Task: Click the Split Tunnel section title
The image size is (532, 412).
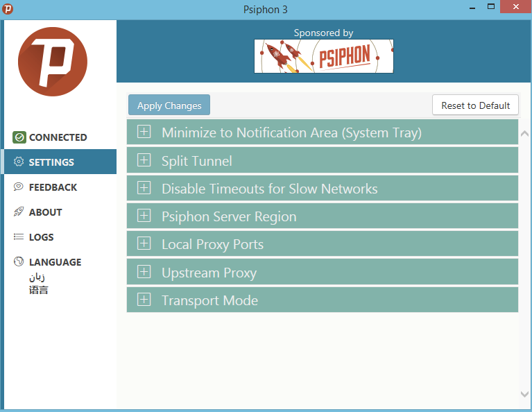Action: [197, 161]
